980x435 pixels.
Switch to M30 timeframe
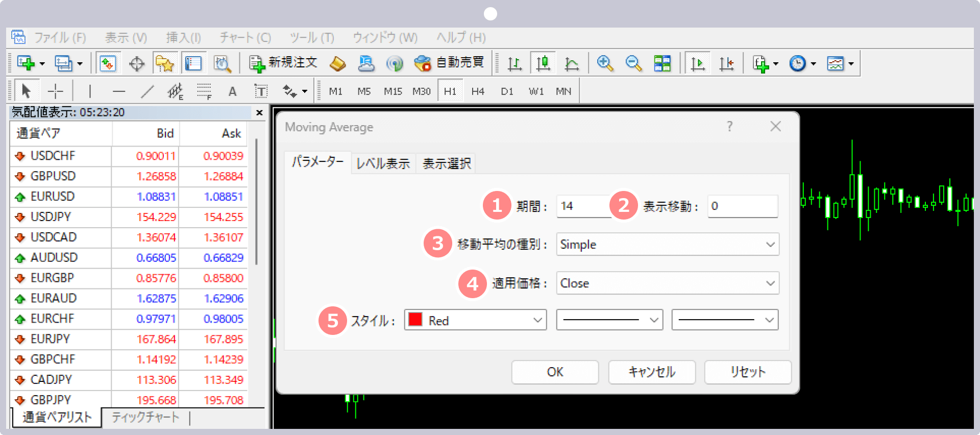422,91
